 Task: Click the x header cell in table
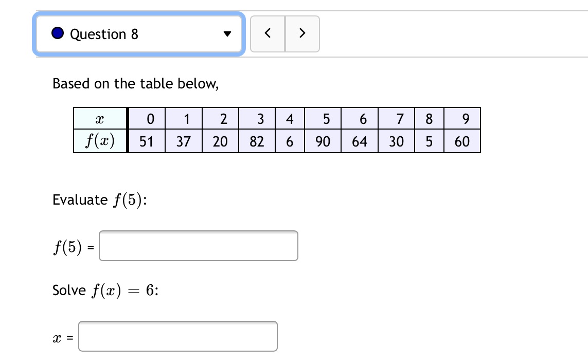point(100,119)
